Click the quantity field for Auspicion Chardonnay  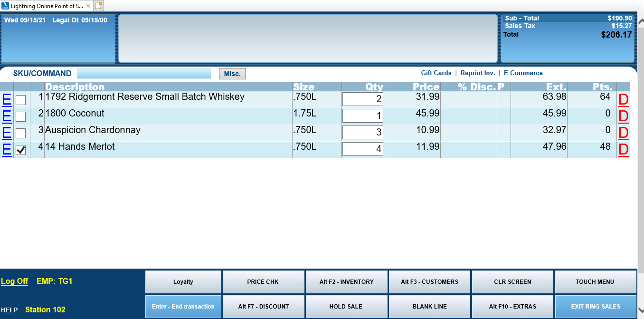[363, 132]
